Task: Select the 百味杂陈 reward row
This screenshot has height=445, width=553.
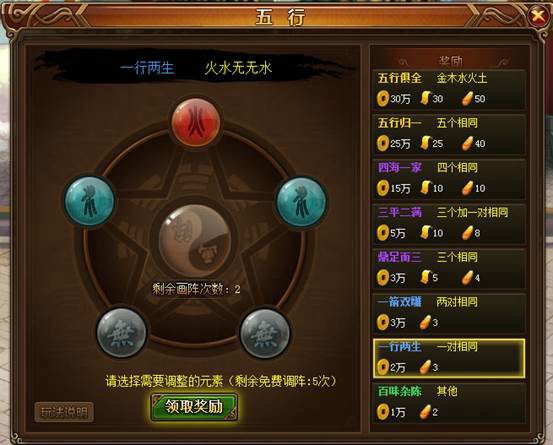Action: [449, 403]
